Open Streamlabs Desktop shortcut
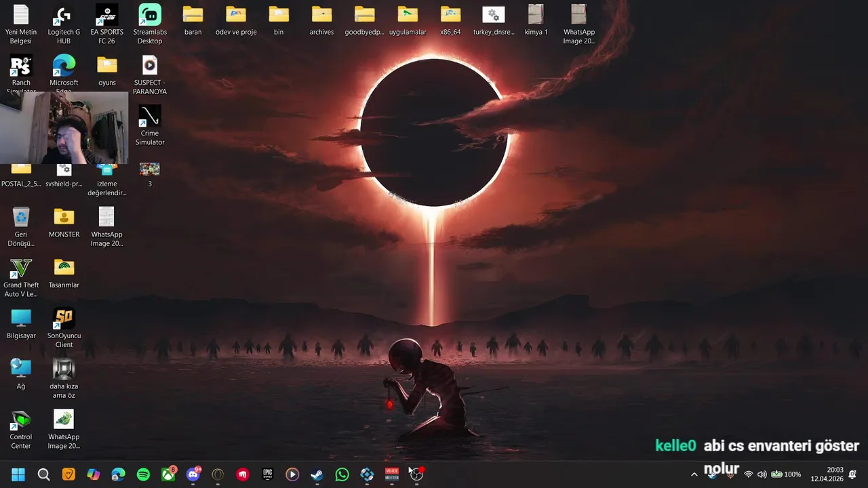Viewport: 868px width, 488px height. pyautogui.click(x=150, y=24)
